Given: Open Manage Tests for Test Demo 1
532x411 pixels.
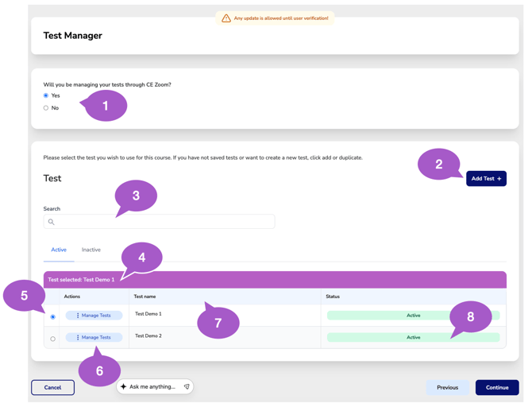Looking at the screenshot, I should 94,316.
